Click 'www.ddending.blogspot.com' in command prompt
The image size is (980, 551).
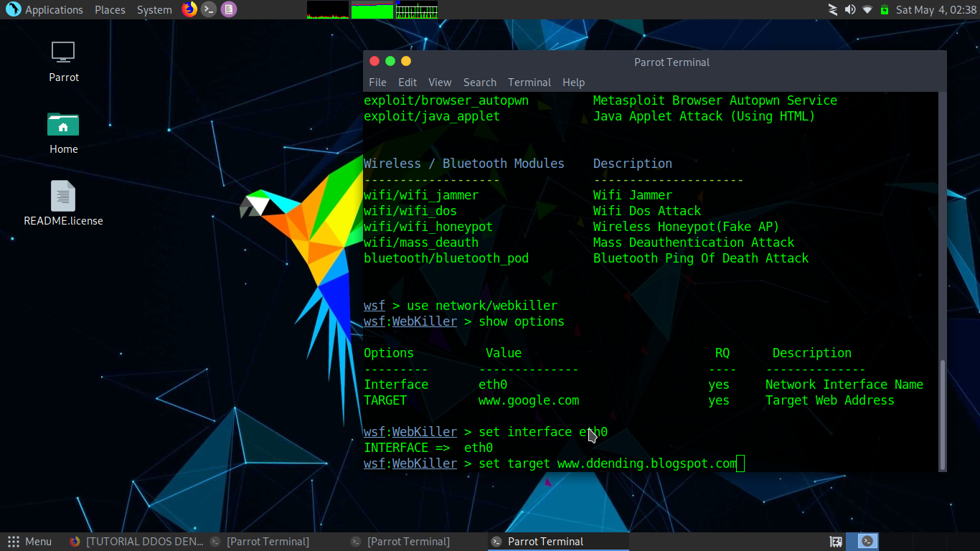[x=647, y=463]
